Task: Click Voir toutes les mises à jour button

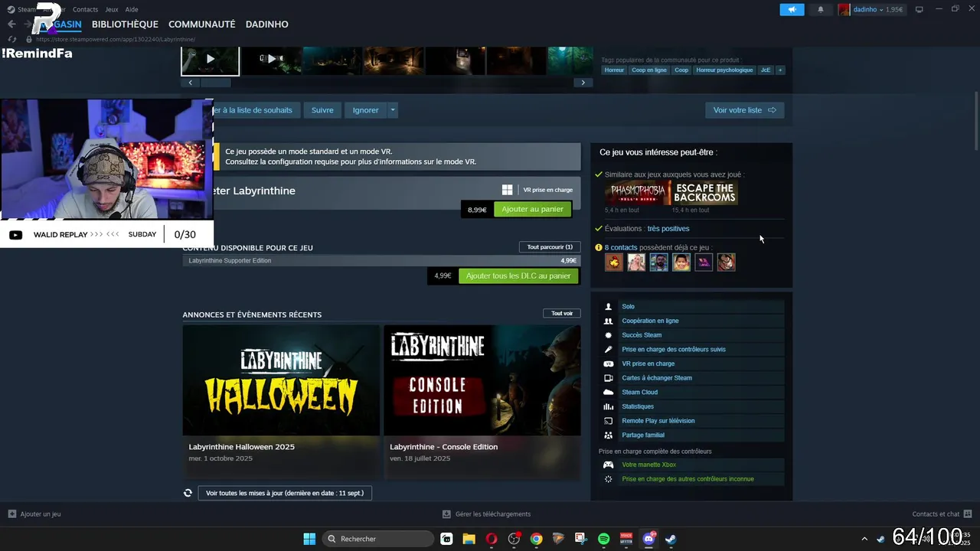Action: pyautogui.click(x=285, y=493)
